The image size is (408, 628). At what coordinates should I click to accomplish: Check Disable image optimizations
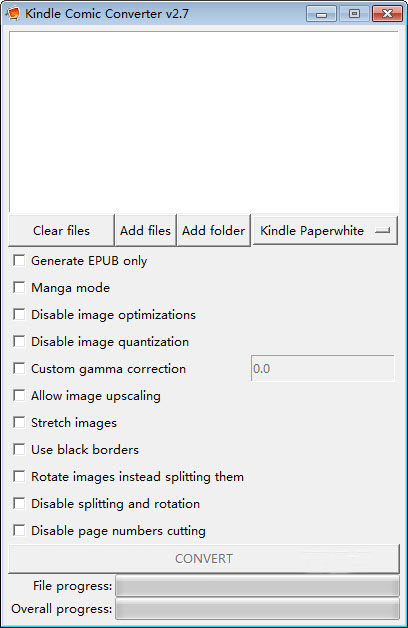pos(19,314)
